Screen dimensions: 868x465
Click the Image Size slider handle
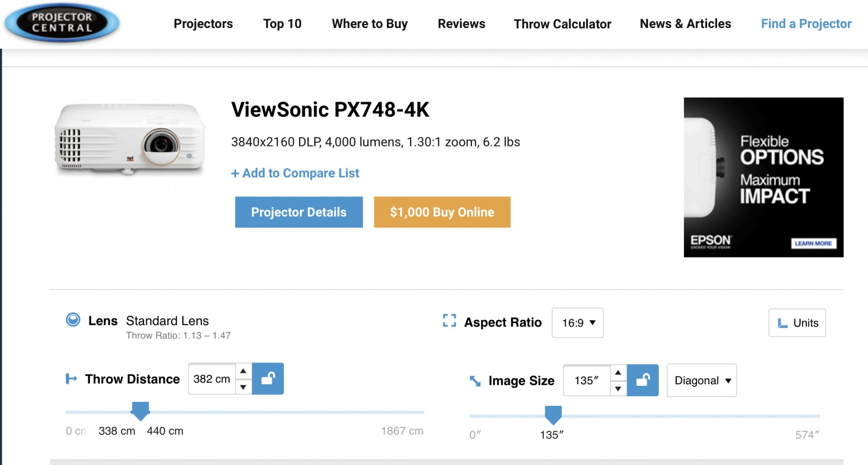coord(553,414)
